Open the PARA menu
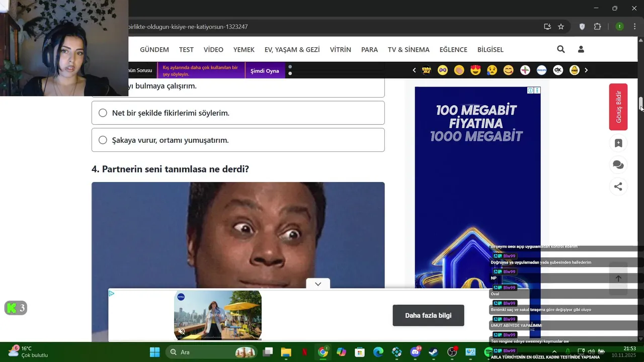The image size is (644, 362). (369, 49)
